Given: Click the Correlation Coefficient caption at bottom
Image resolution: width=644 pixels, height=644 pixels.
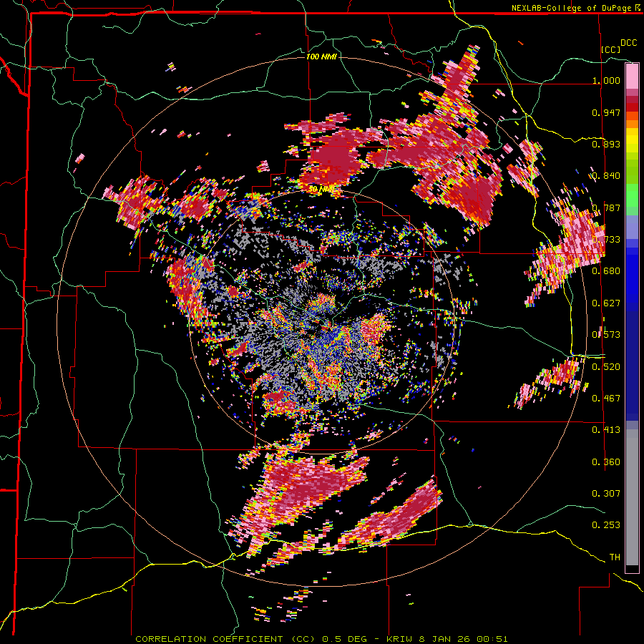Looking at the screenshot, I should [321, 639].
